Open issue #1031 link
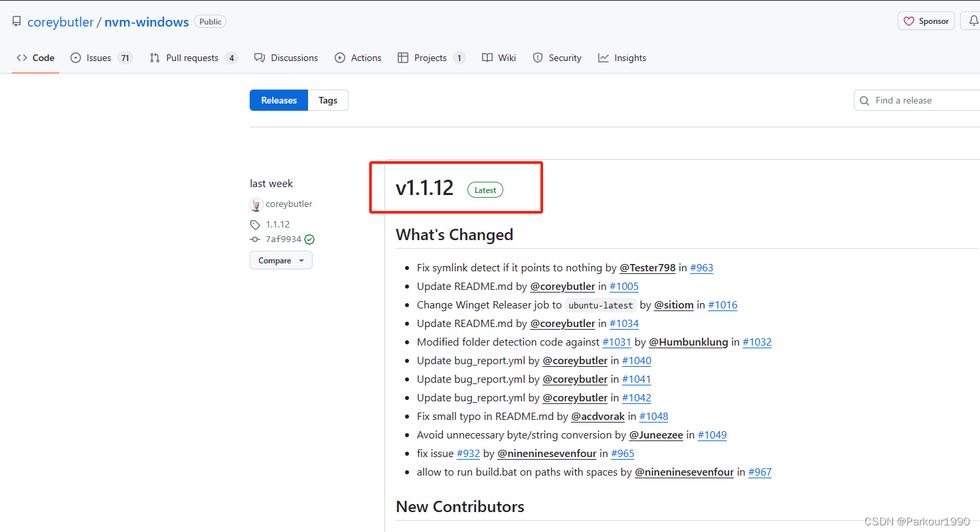Image resolution: width=980 pixels, height=532 pixels. (x=617, y=342)
